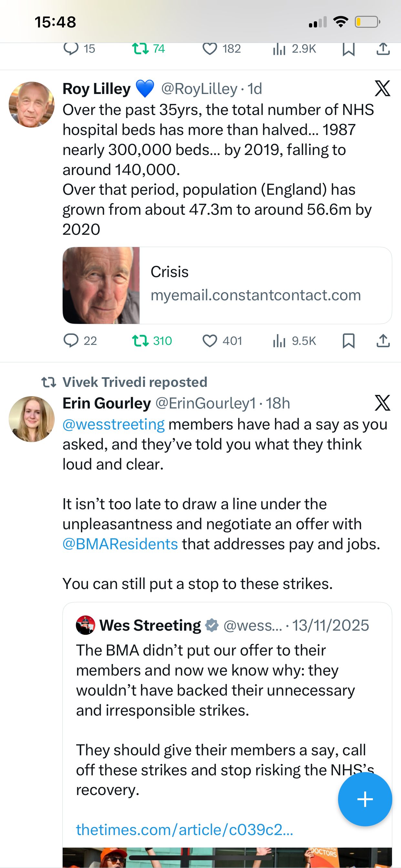Viewport: 401px width, 868px height.
Task: Open the @BMAResidents mention link
Action: (120, 544)
